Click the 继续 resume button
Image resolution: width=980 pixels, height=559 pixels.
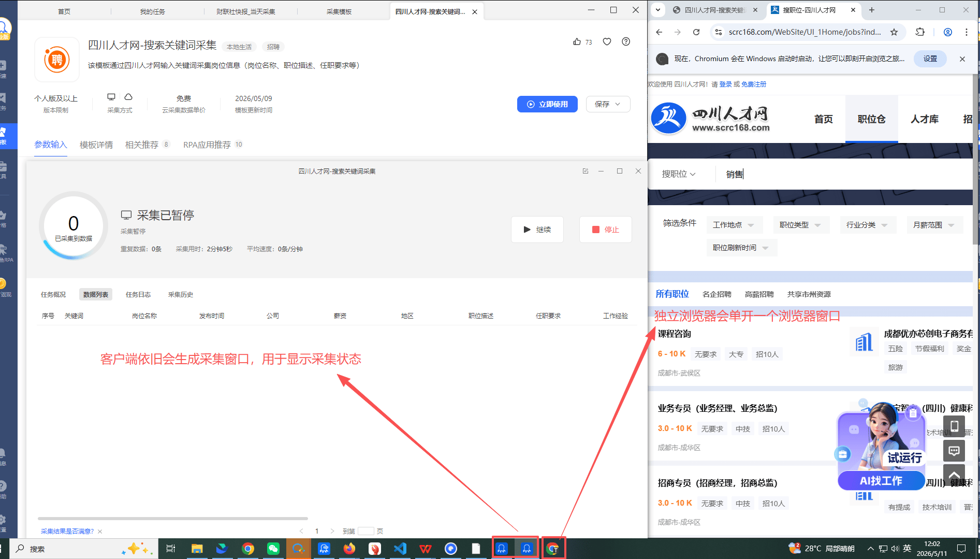point(537,230)
